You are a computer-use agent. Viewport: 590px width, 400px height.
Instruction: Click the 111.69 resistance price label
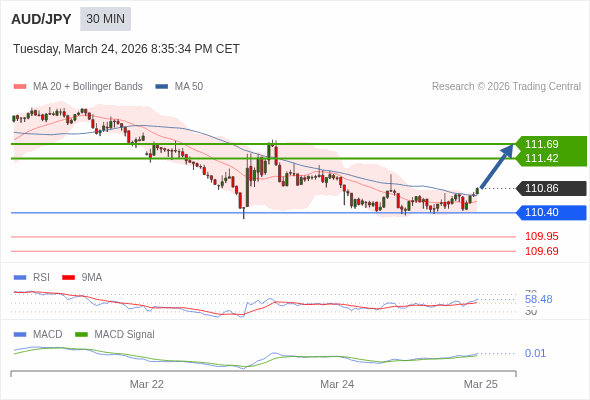click(x=542, y=144)
